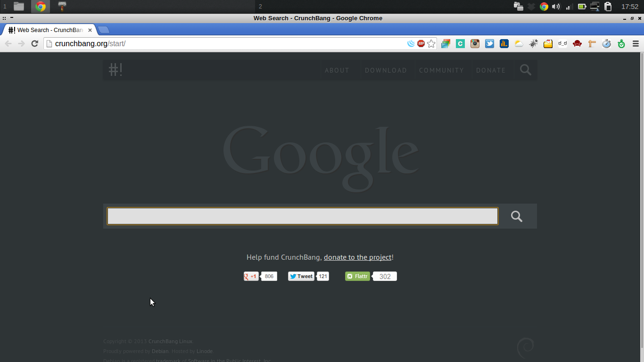This screenshot has height=362, width=644.
Task: Click Chrome launcher in the top panel
Action: pyautogui.click(x=41, y=6)
